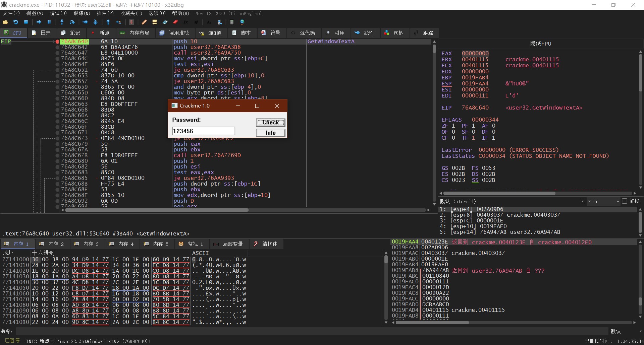
Task: Toggle breakpoint at address 76A8C640
Action: coord(57,42)
